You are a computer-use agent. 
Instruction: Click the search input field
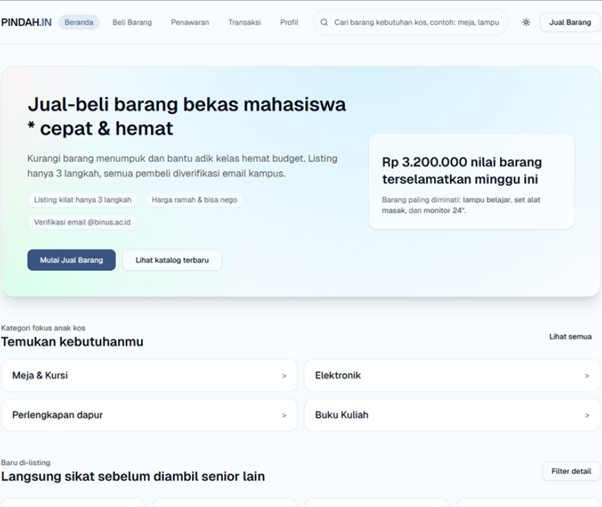coord(415,22)
